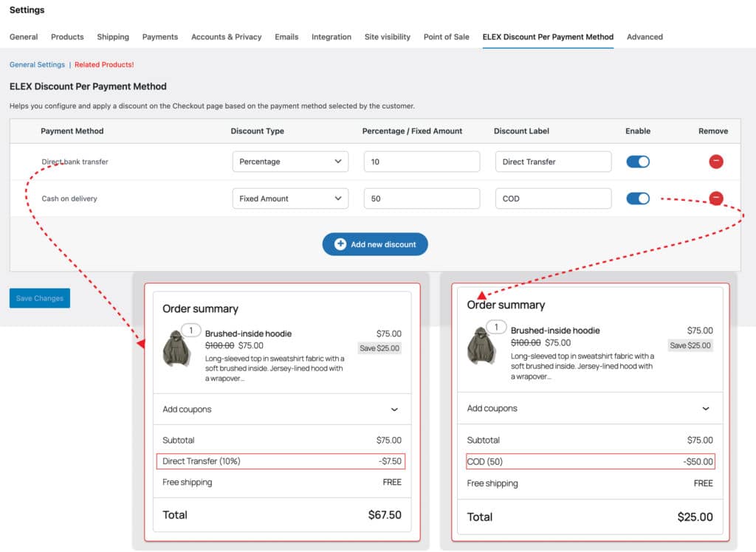Open the Shipping tab
Image resolution: width=756 pixels, height=552 pixels.
(x=113, y=37)
